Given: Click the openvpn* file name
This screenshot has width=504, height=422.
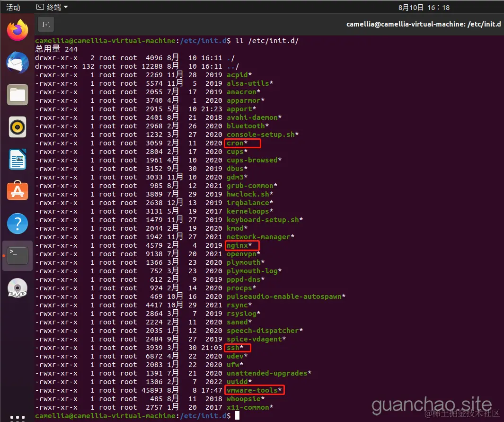Looking at the screenshot, I should (243, 254).
